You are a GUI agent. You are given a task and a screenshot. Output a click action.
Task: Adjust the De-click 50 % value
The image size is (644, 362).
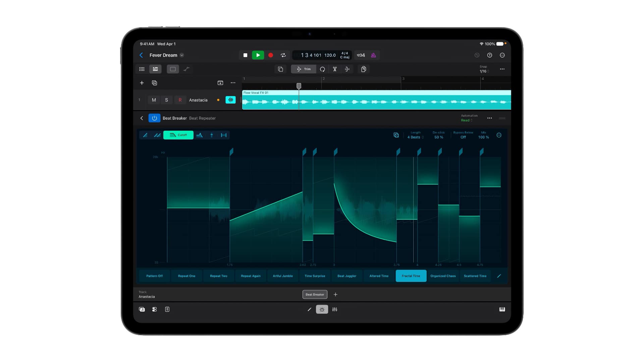[x=439, y=135]
